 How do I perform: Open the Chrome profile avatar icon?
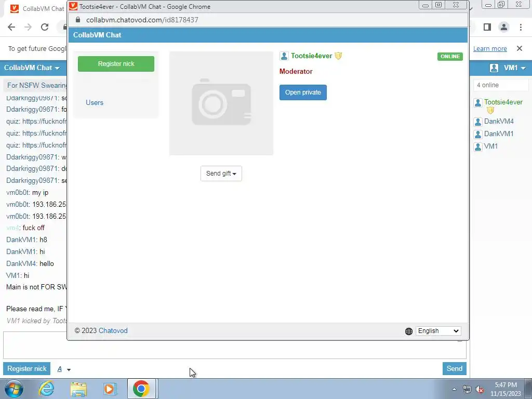point(504,27)
